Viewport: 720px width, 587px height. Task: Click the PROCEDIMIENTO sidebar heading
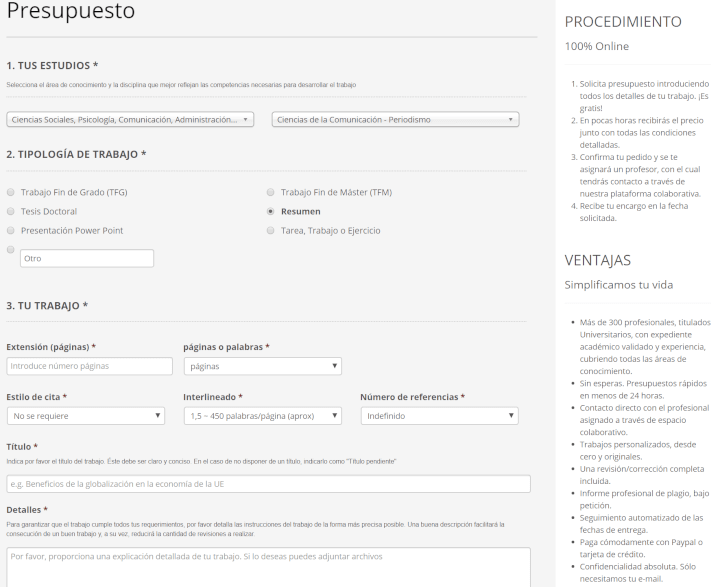[623, 22]
